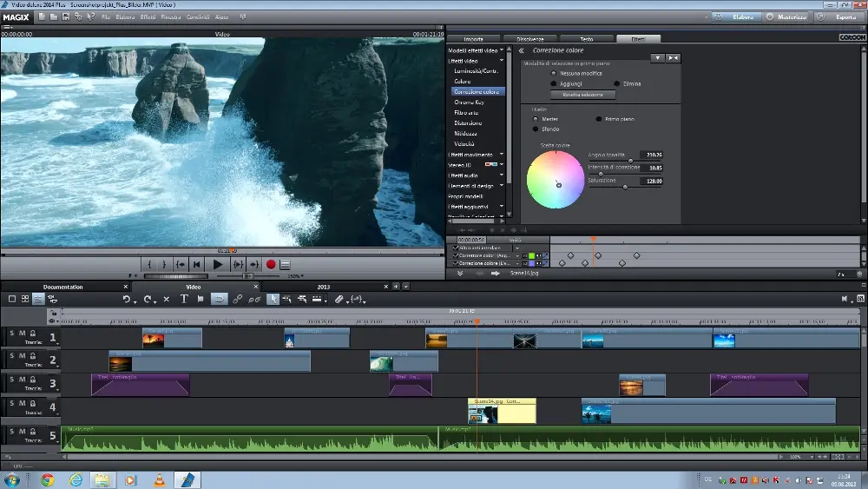Select Chroma Key effect in list

click(469, 102)
